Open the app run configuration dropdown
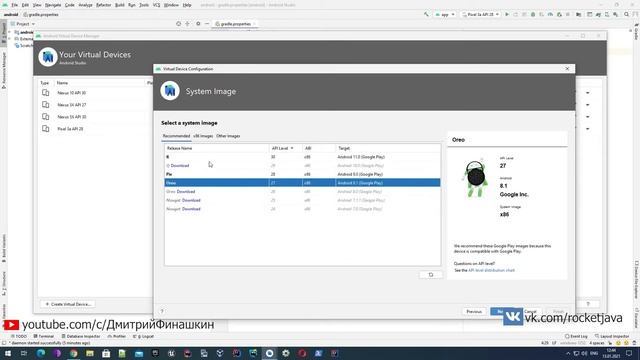This screenshot has width=640, height=360. click(x=445, y=14)
